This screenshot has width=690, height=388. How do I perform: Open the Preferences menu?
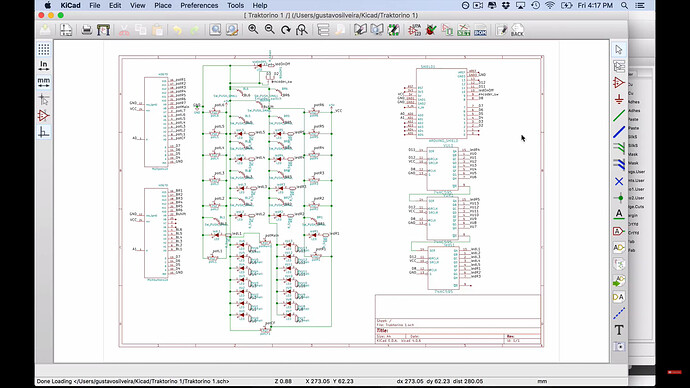pyautogui.click(x=199, y=5)
